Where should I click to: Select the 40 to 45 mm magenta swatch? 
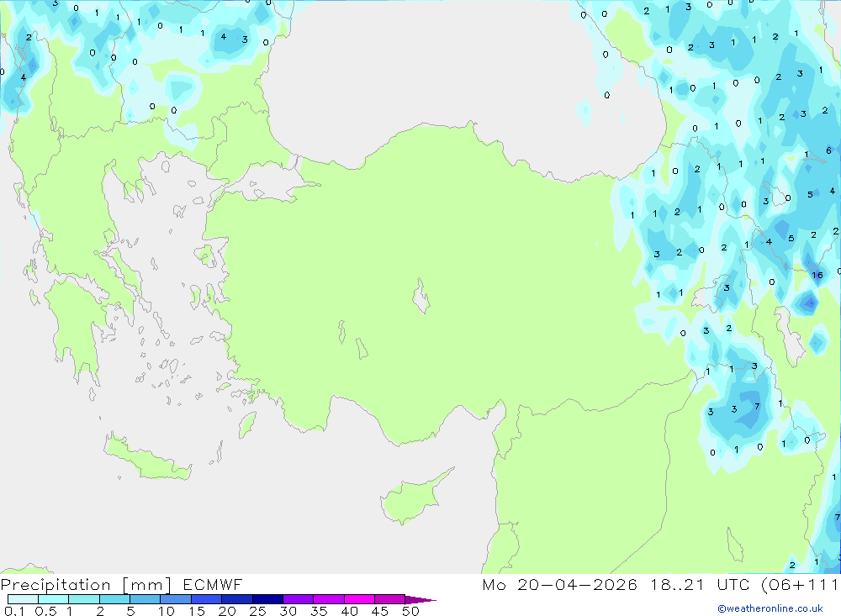359,599
